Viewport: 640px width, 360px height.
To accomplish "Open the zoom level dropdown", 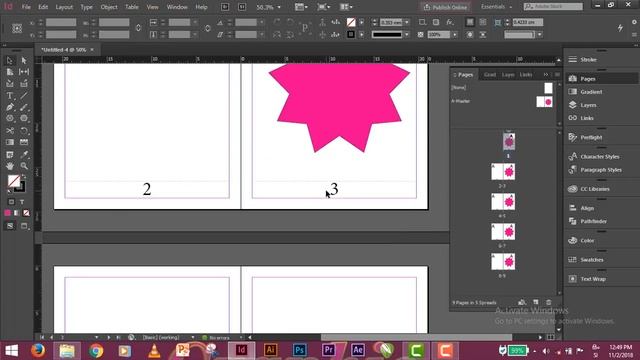I will [279, 7].
